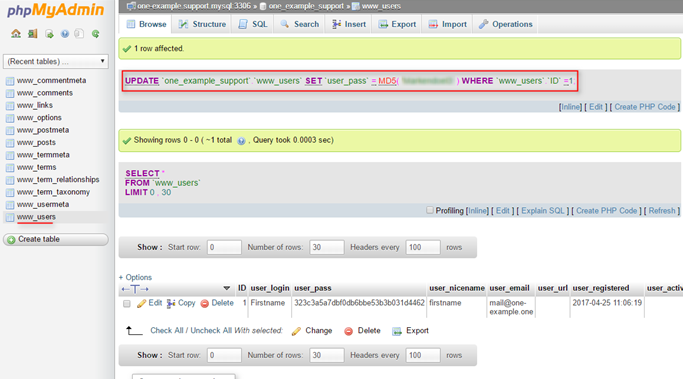Click the Uncheck All link
683x379 pixels.
click(x=211, y=331)
